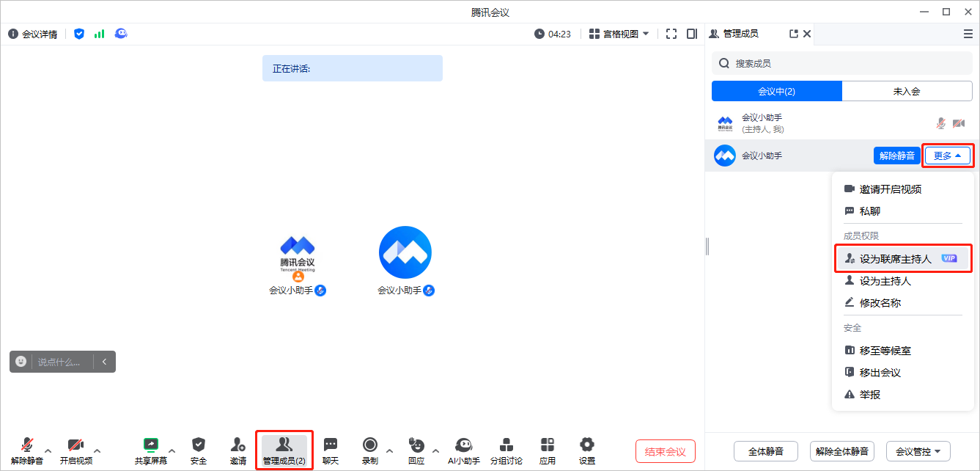Expand sharing options arrow beside 共享屏幕
Screen dimensions: 980x471
[x=172, y=450]
